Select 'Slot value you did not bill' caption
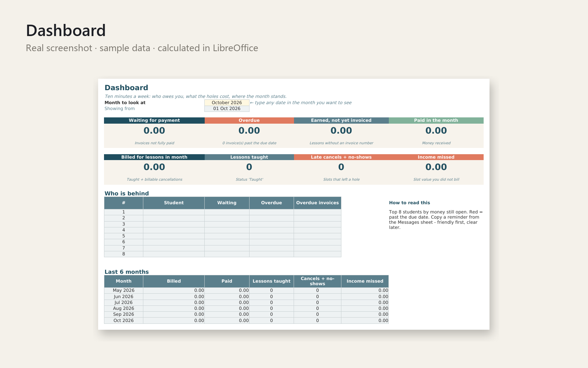Image resolution: width=588 pixels, height=368 pixels. click(436, 180)
